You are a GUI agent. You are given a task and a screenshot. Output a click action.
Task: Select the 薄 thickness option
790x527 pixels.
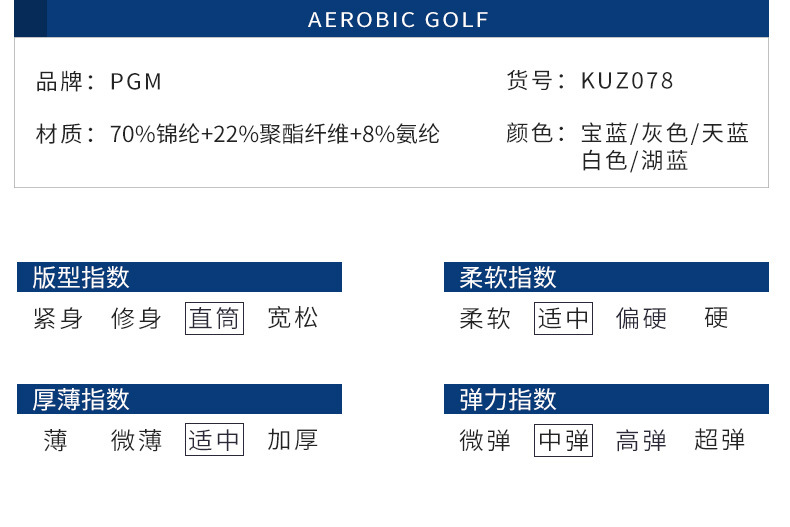(x=56, y=440)
